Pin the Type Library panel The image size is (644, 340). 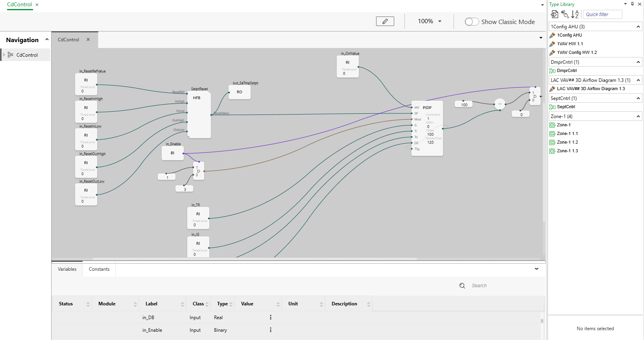632,4
